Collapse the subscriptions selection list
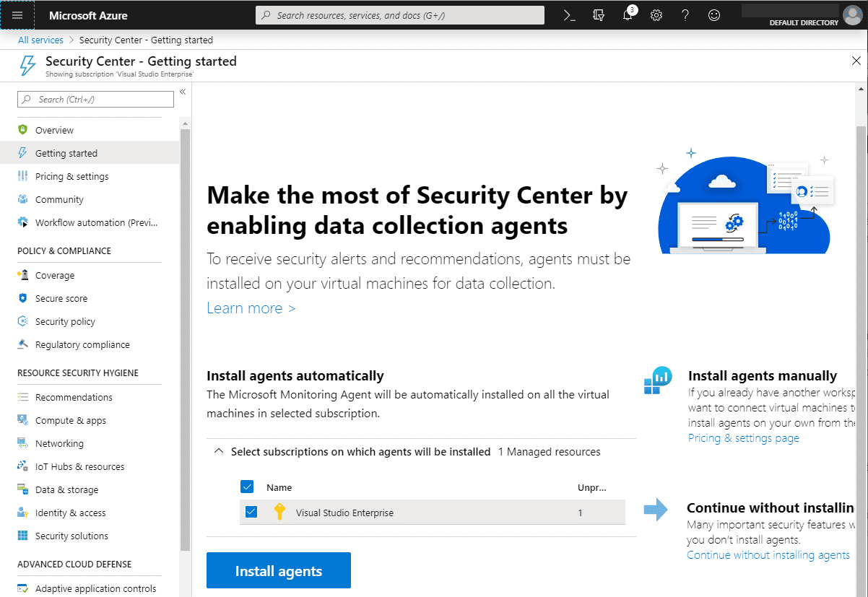The width and height of the screenshot is (868, 597). [x=219, y=450]
